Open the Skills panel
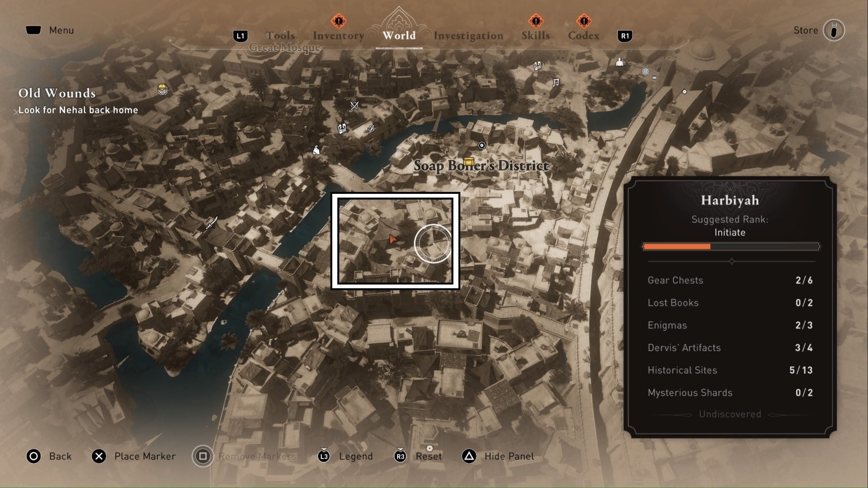868x488 pixels. click(x=535, y=35)
